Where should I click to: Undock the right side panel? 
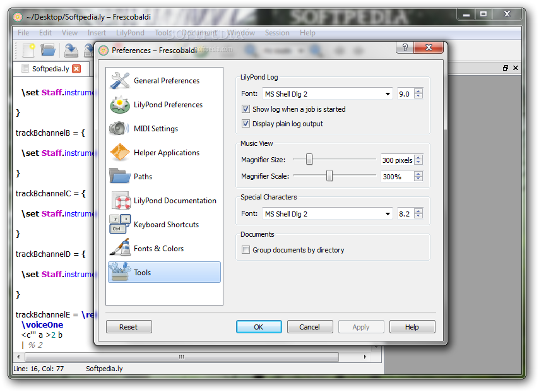click(x=506, y=68)
